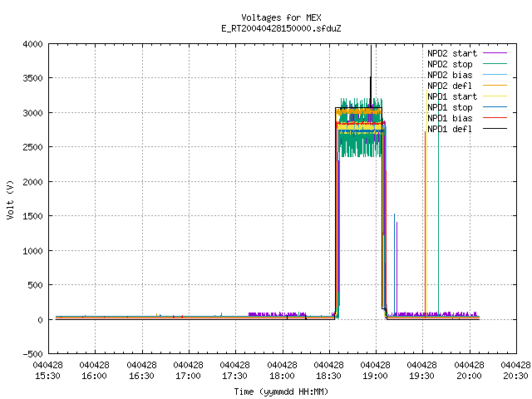
Task: Click the x-axis tick label 16:00
Action: 94,377
